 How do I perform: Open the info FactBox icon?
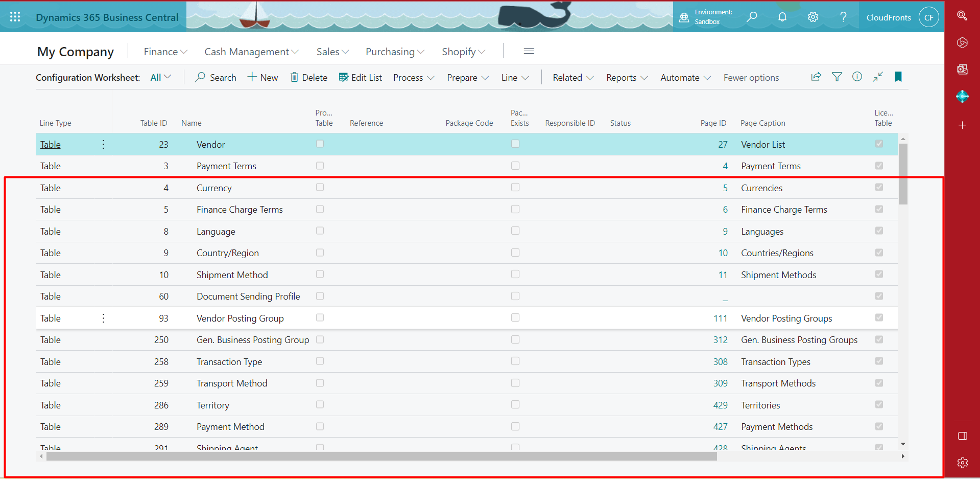857,77
